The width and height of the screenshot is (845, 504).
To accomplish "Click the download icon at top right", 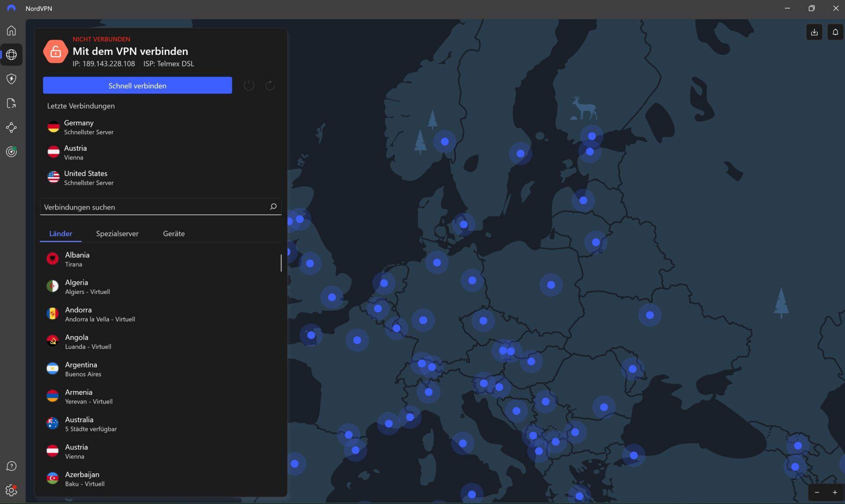I will [814, 32].
